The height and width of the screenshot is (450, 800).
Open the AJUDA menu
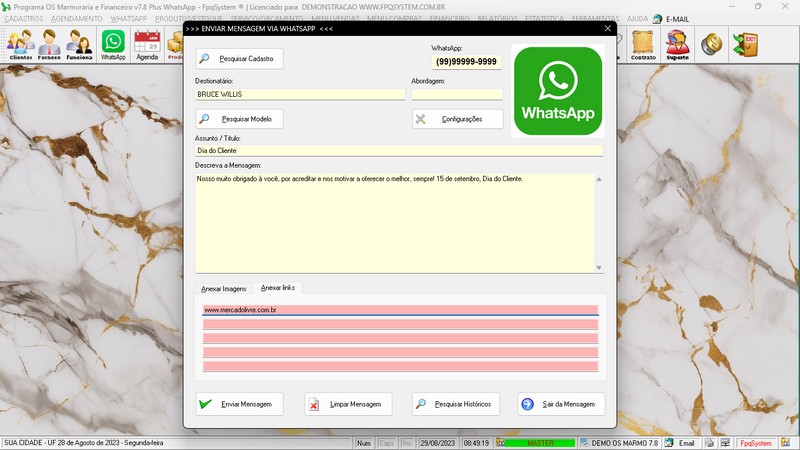[x=637, y=19]
